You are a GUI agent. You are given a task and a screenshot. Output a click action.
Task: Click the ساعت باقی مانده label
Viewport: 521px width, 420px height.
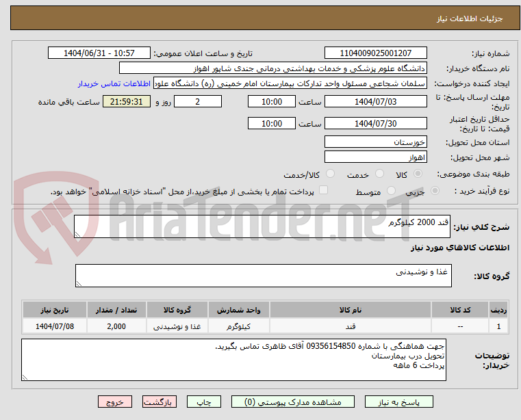point(68,102)
